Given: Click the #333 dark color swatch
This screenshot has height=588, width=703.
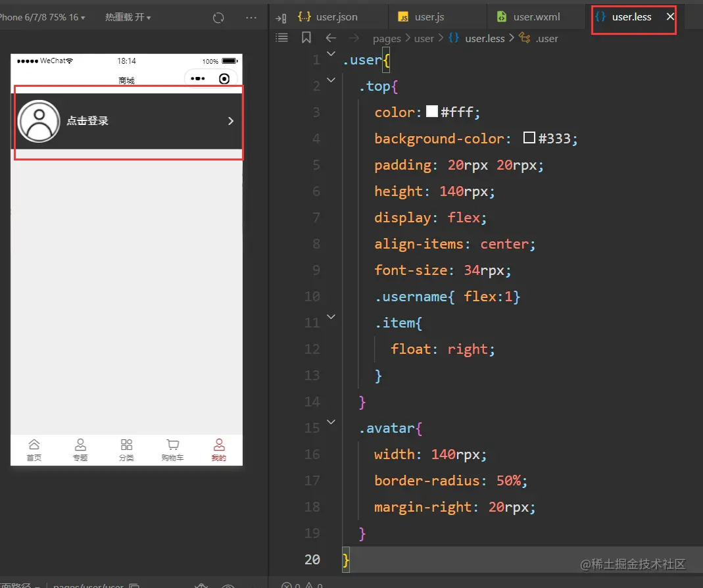Looking at the screenshot, I should 529,137.
